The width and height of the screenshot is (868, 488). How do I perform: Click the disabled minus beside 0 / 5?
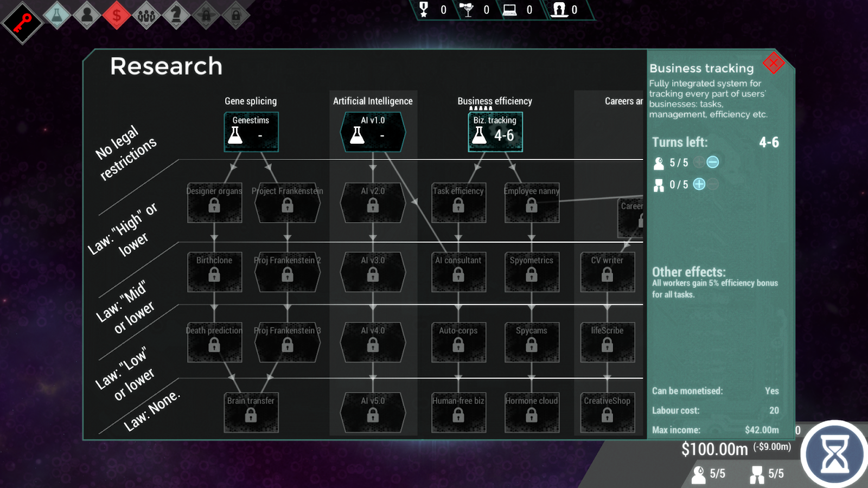[x=713, y=184]
